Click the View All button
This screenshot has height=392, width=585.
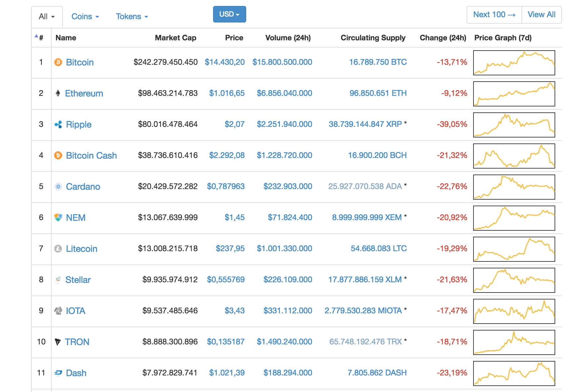coord(541,15)
